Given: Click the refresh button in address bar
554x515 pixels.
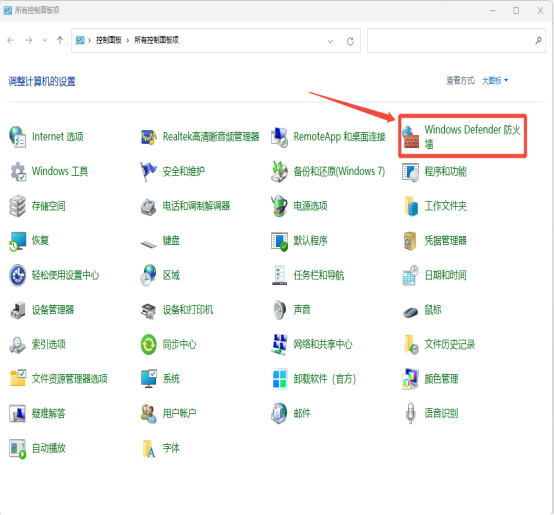Looking at the screenshot, I should coord(350,41).
